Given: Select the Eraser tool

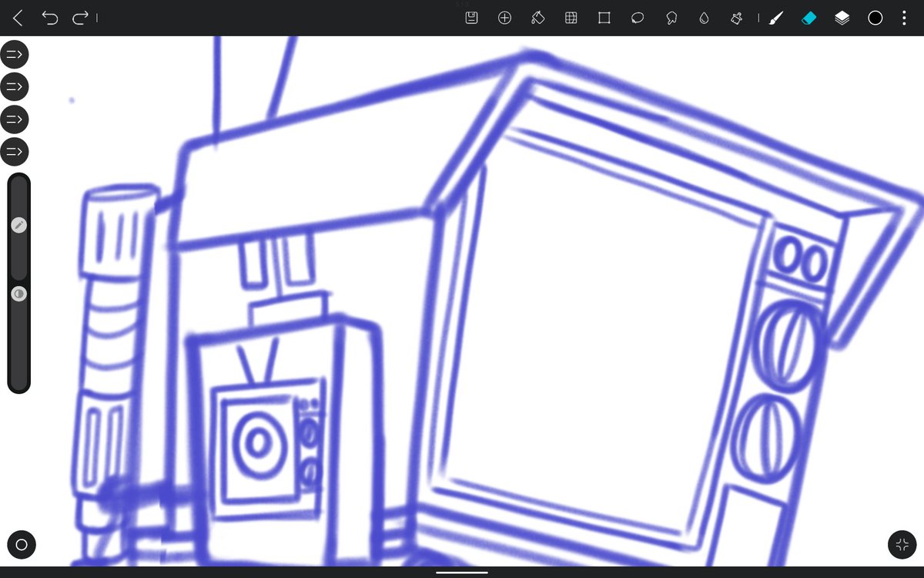Looking at the screenshot, I should (x=808, y=17).
